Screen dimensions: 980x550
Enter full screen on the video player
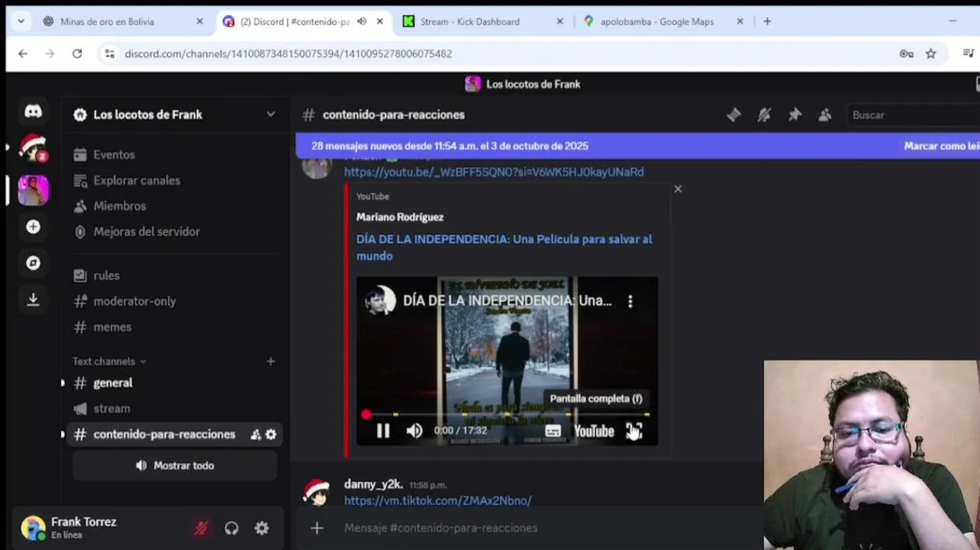pyautogui.click(x=634, y=431)
